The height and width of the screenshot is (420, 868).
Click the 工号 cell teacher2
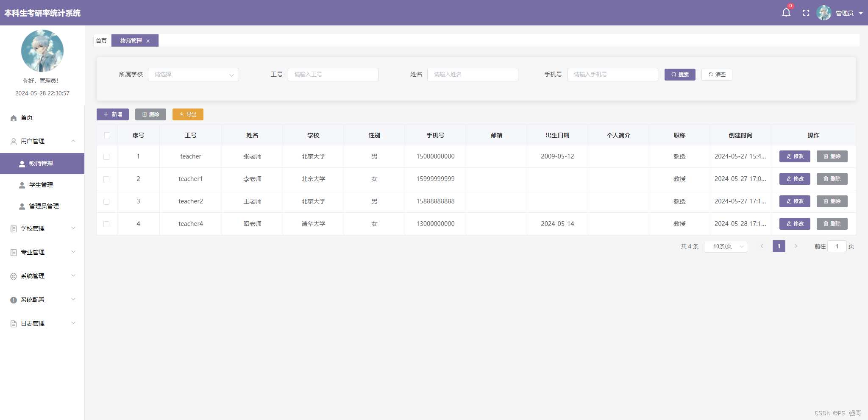tap(191, 201)
